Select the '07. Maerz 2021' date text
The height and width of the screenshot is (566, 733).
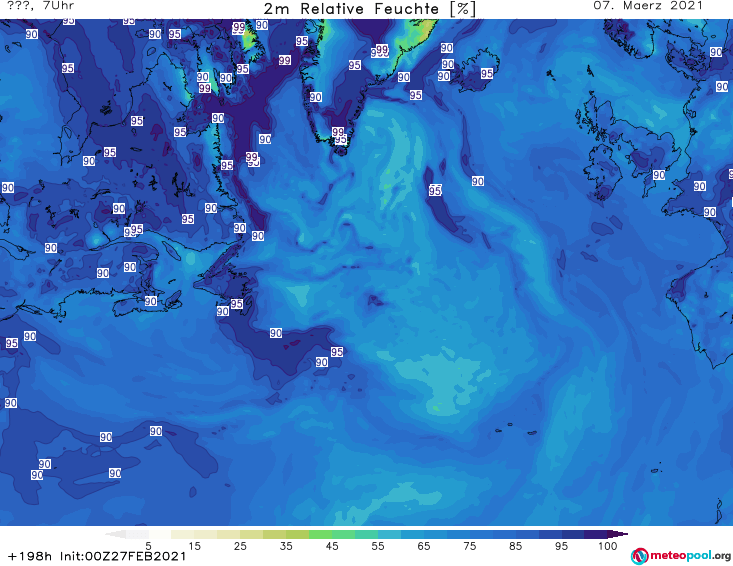(648, 6)
